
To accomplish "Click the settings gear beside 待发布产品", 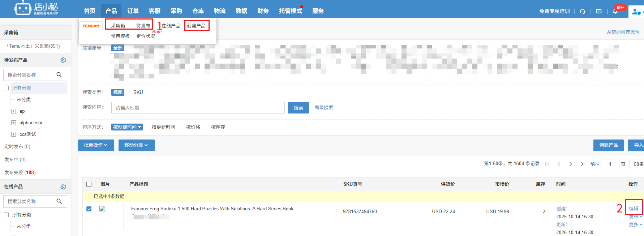I will tap(63, 60).
